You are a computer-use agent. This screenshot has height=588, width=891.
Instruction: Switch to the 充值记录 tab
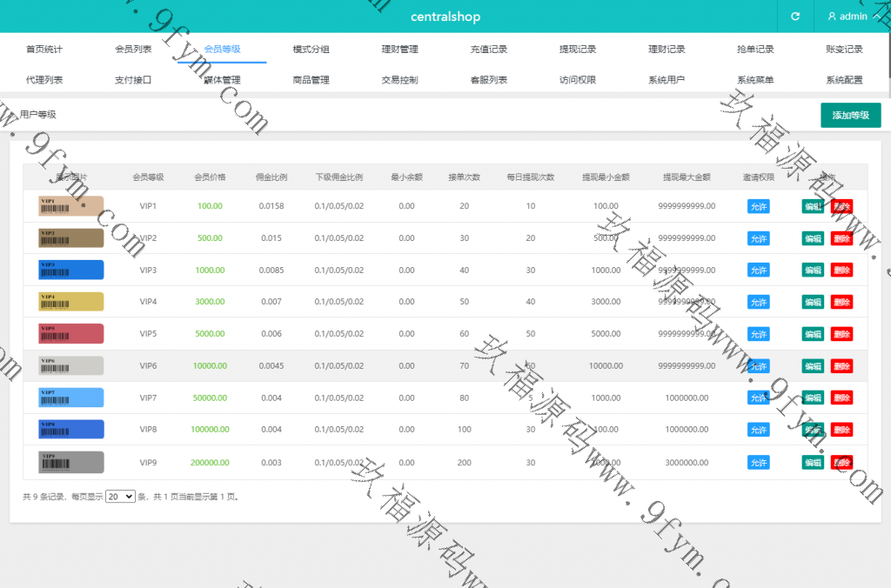point(488,50)
